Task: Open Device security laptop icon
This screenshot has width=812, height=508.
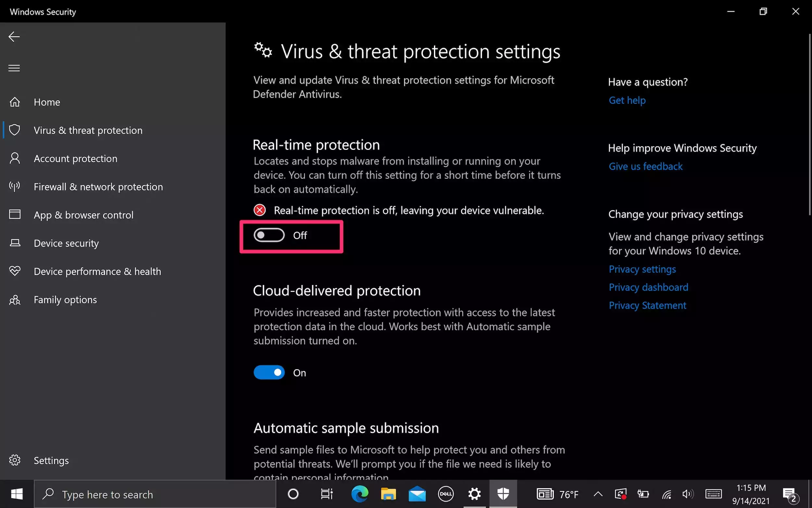Action: (15, 243)
